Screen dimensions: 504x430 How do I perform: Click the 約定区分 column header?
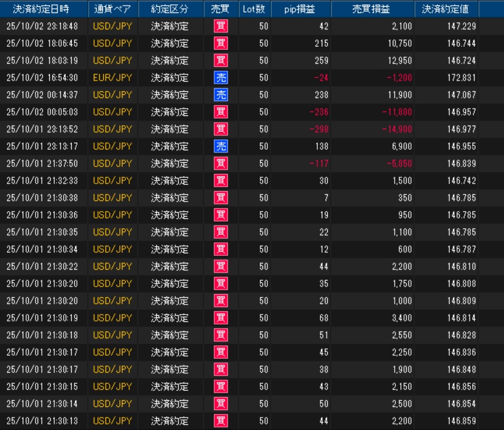click(170, 9)
